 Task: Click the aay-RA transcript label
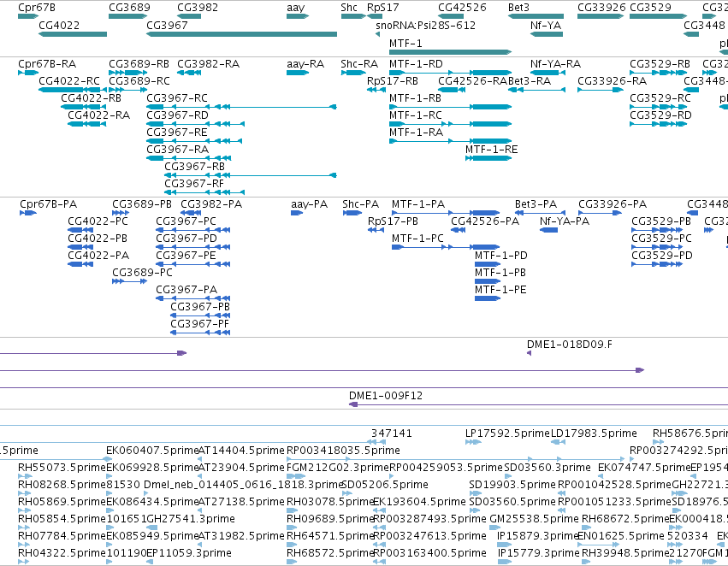305,63
